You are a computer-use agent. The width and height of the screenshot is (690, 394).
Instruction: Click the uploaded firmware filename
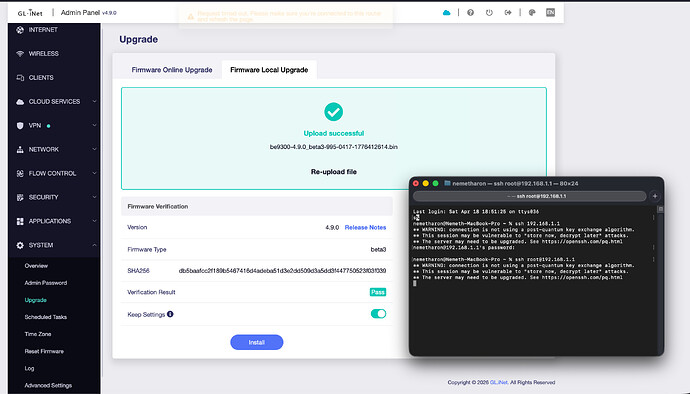334,147
